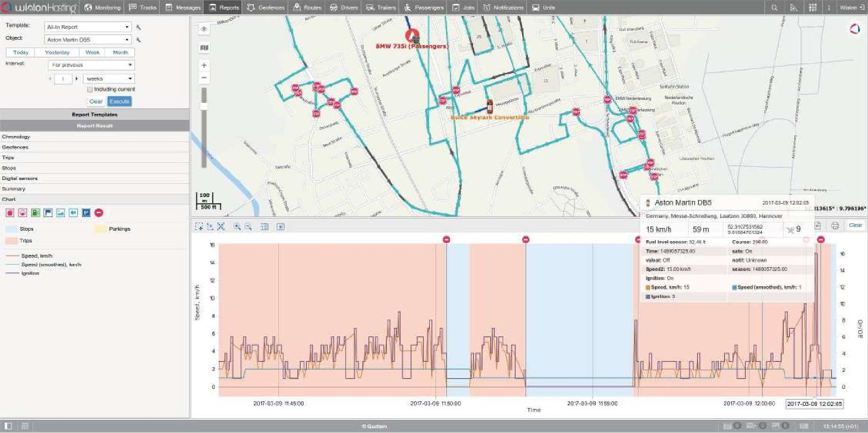Open the Object dropdown Aston Martin DB5
868x433 pixels.
coord(88,40)
